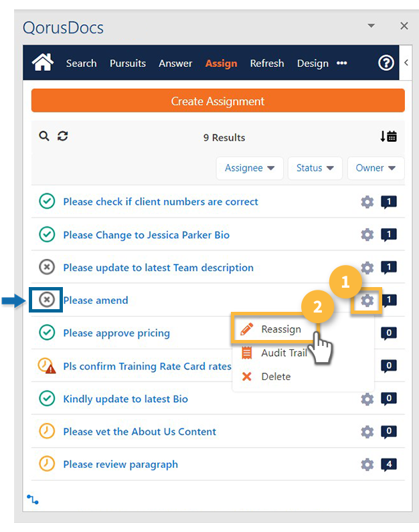Open 'Please vet the About Us Content' link
This screenshot has width=419, height=532.
[x=139, y=432]
